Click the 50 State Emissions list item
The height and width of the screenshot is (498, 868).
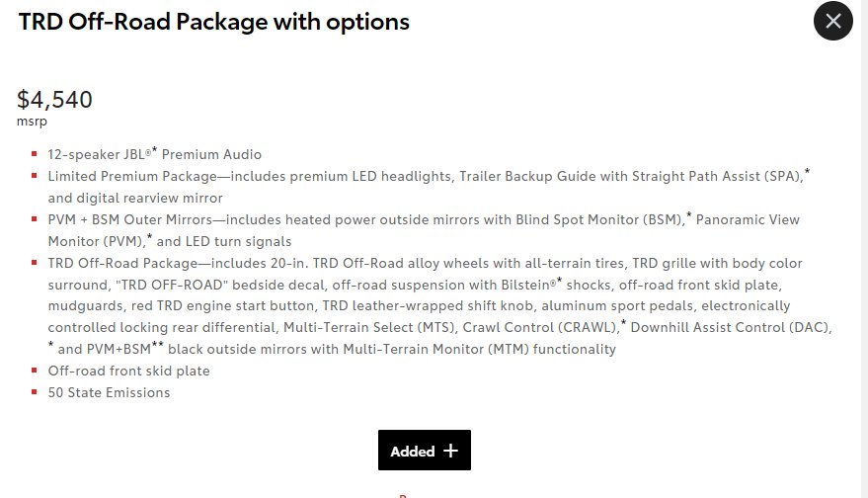click(109, 392)
